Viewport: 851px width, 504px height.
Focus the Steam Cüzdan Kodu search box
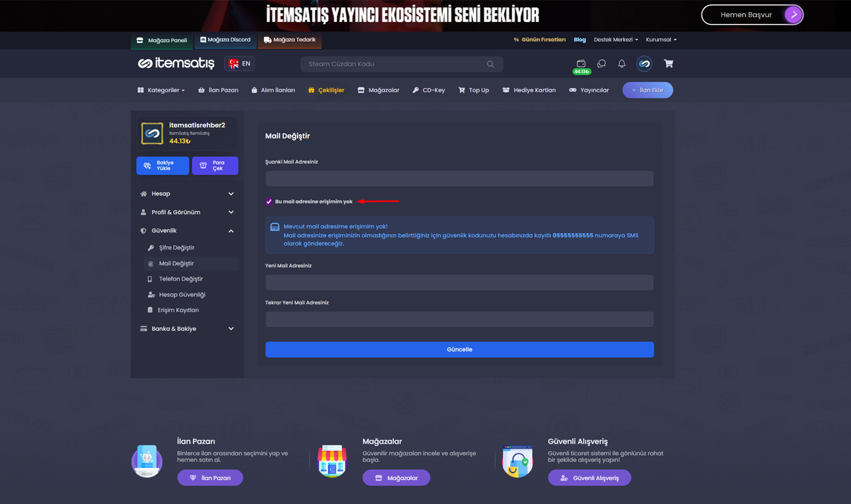tap(401, 64)
